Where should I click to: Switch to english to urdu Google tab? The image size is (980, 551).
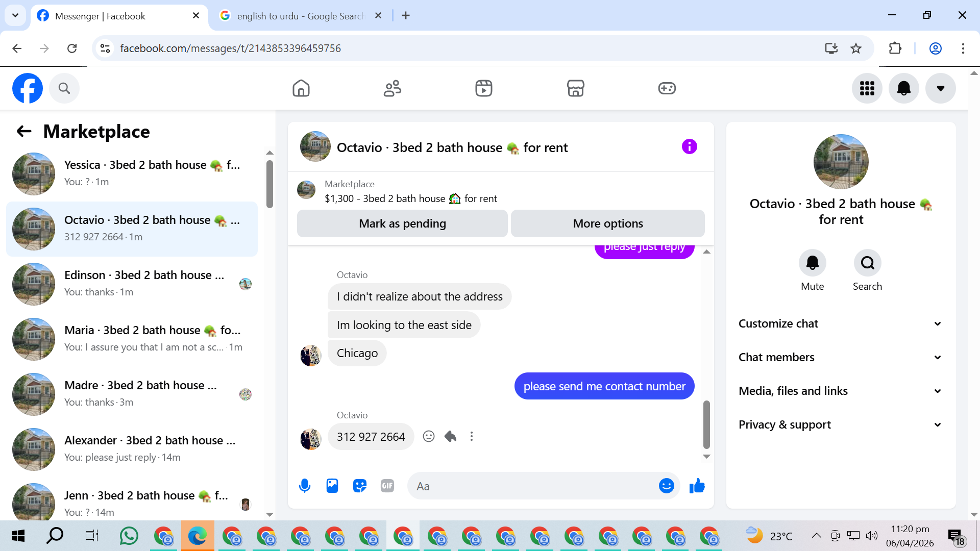coord(301,16)
